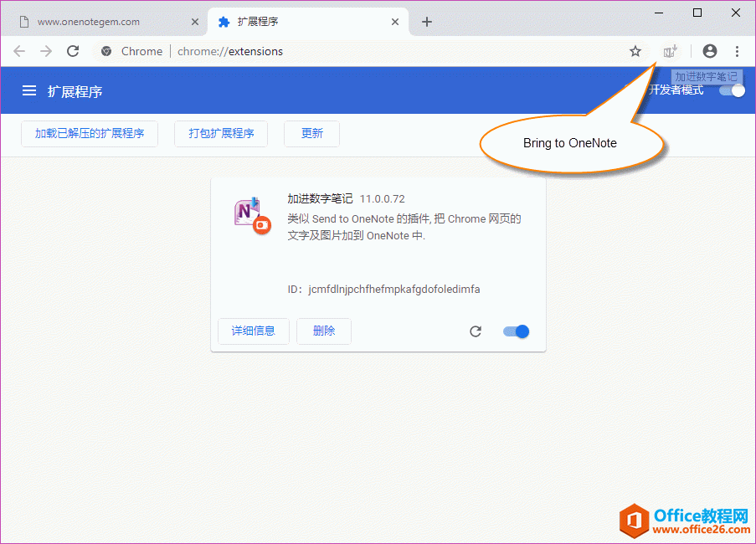Open the Chrome customize and control menu
This screenshot has width=756, height=544.
pyautogui.click(x=737, y=51)
